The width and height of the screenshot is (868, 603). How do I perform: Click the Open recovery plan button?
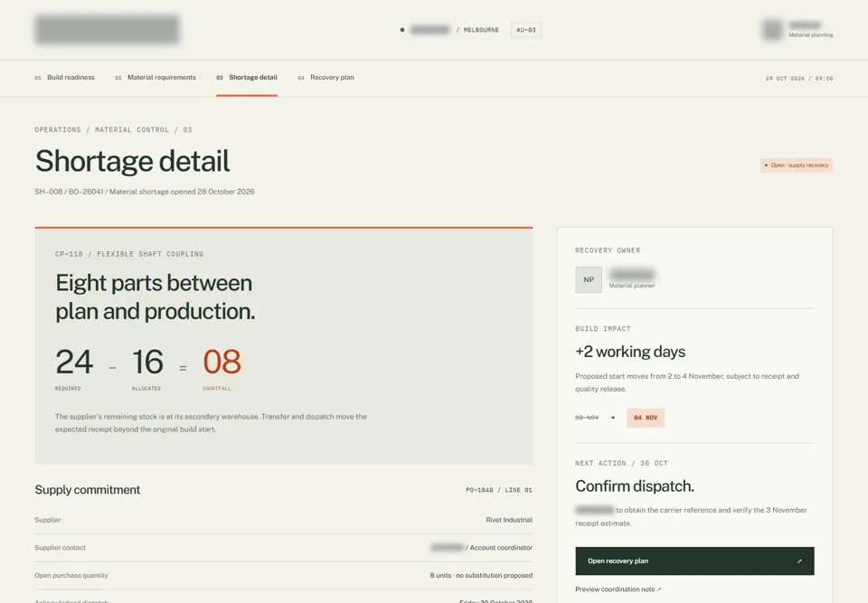coord(694,561)
